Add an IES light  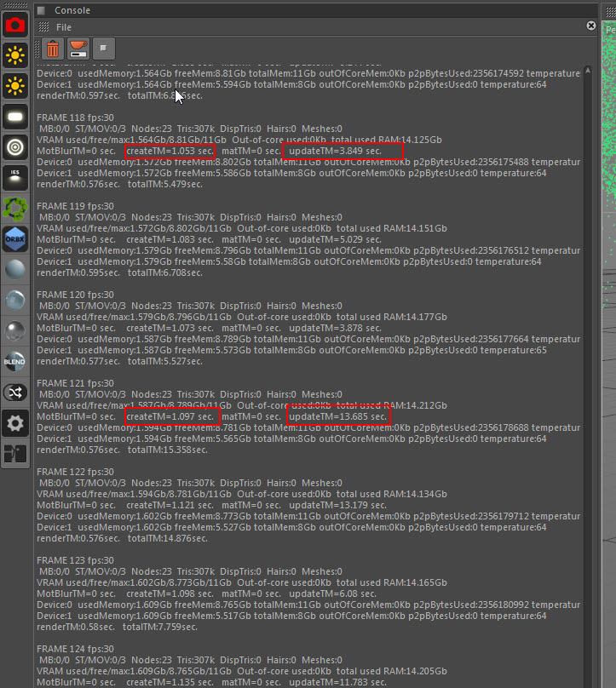(x=15, y=178)
